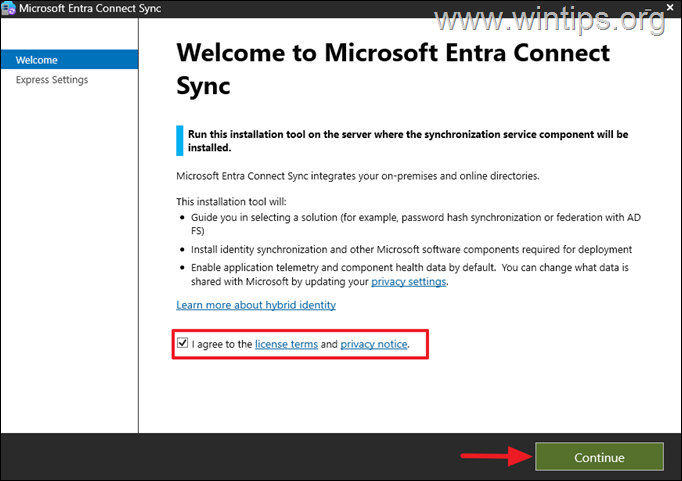Click the 'Guide you in selecting a solution' bullet
The height and width of the screenshot is (481, 682).
[x=415, y=224]
